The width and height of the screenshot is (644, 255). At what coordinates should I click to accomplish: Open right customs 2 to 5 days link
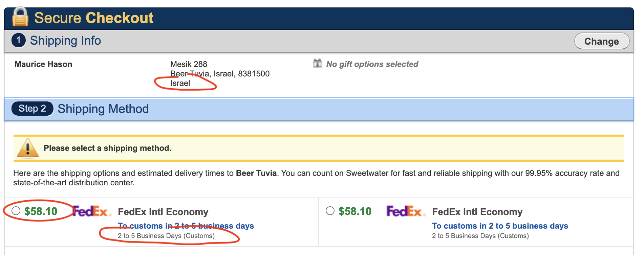[500, 226]
